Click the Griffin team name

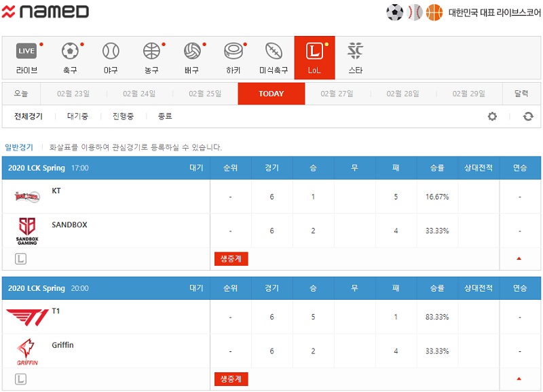pos(62,345)
